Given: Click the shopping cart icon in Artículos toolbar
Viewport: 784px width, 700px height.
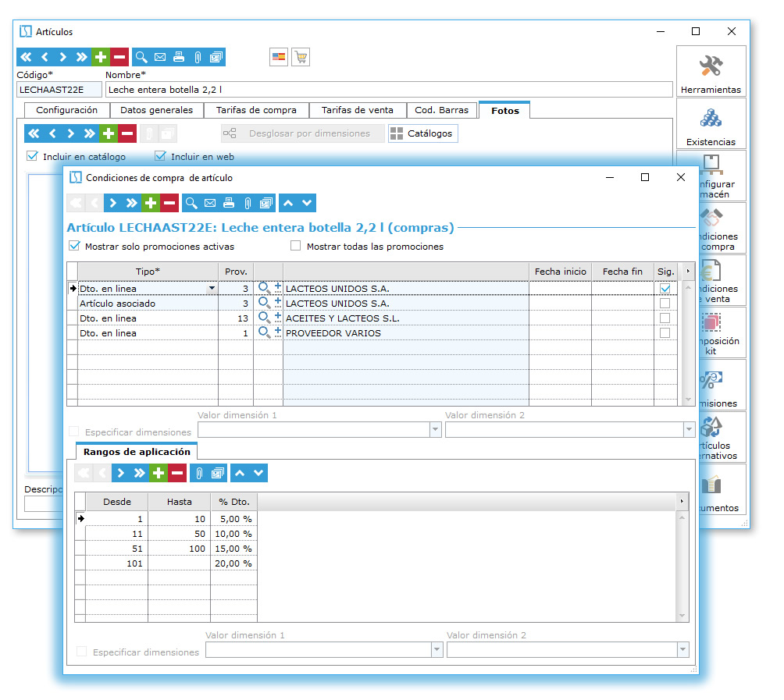Looking at the screenshot, I should [x=300, y=57].
